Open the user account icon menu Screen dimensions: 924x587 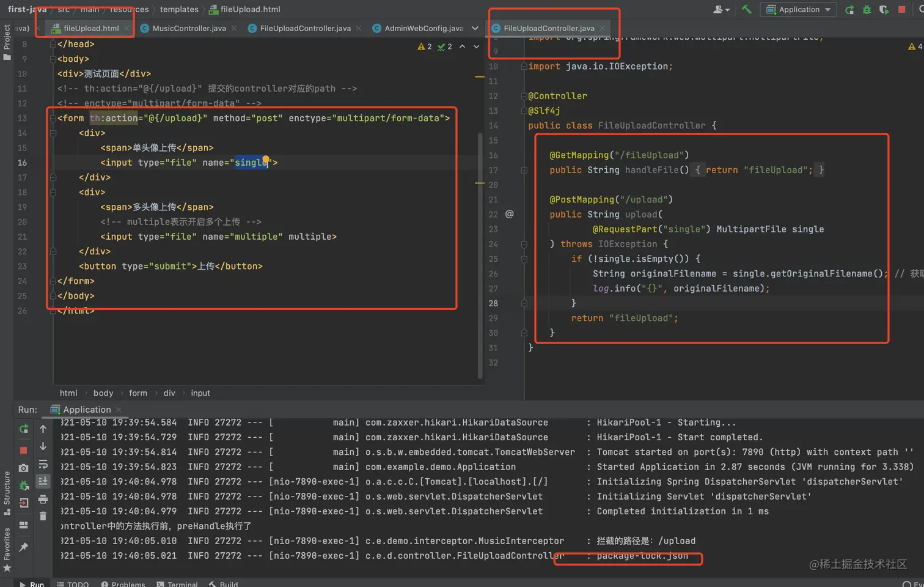tap(721, 9)
